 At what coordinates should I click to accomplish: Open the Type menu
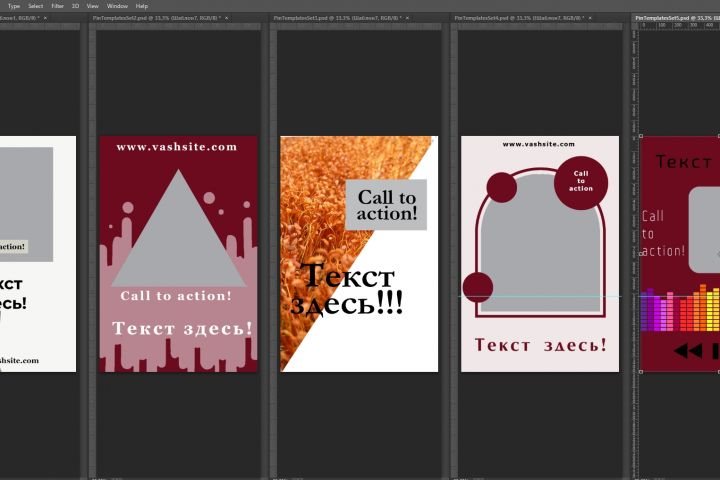[x=14, y=6]
